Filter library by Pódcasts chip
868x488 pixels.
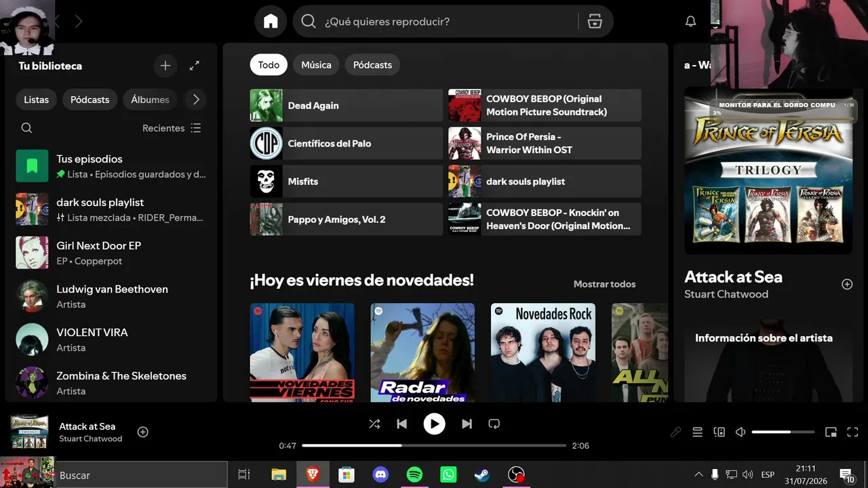click(90, 100)
